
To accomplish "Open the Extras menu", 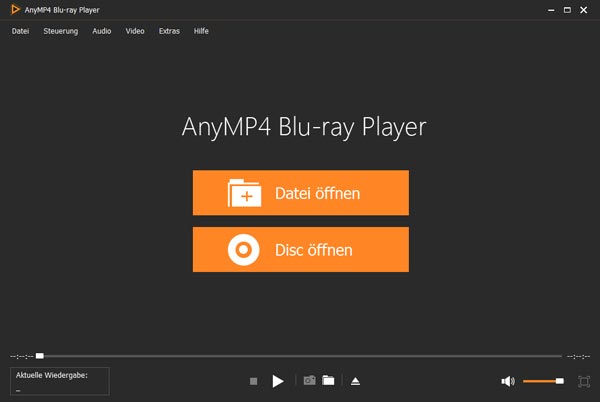I will coord(169,31).
